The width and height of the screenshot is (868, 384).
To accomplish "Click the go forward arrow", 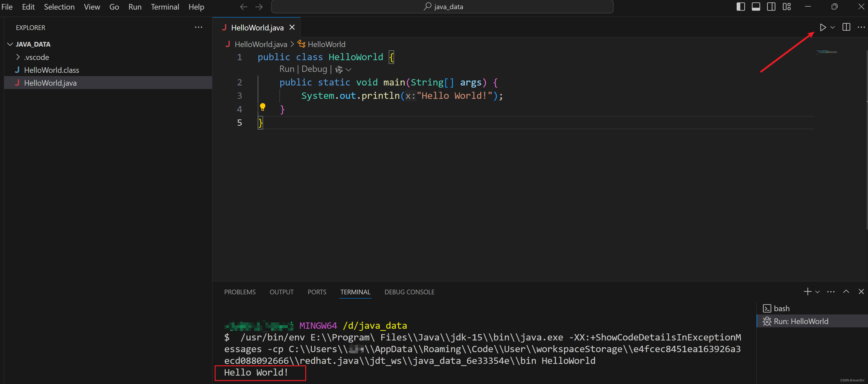I will tap(259, 7).
